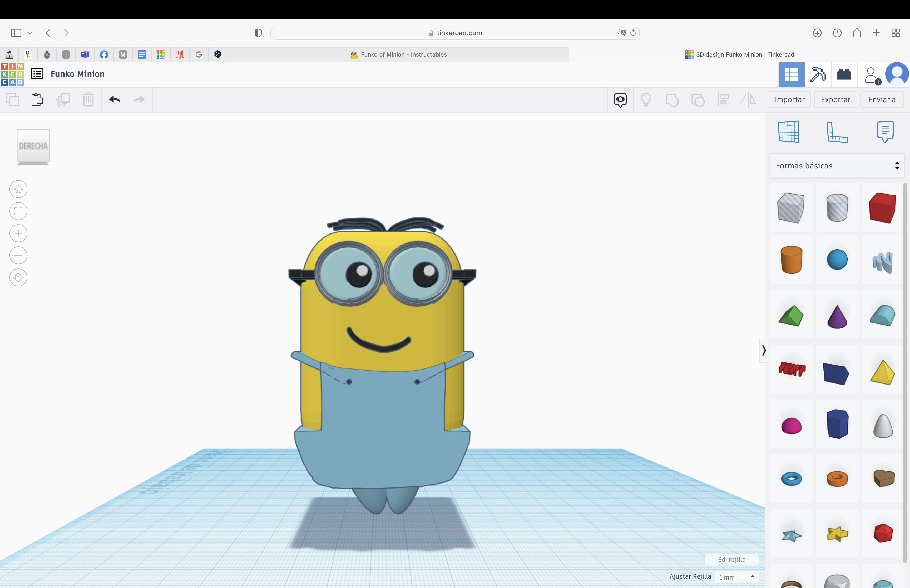Click the DERECHA view cube

point(33,147)
